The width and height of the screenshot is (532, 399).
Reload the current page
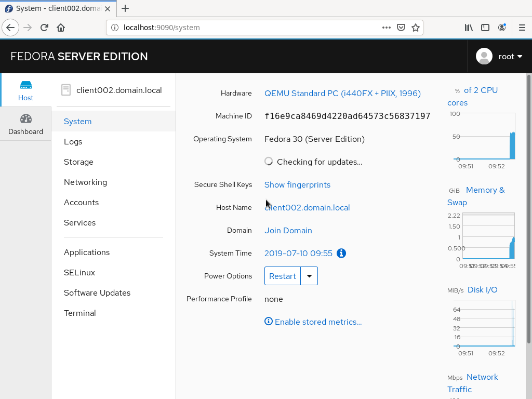click(44, 28)
